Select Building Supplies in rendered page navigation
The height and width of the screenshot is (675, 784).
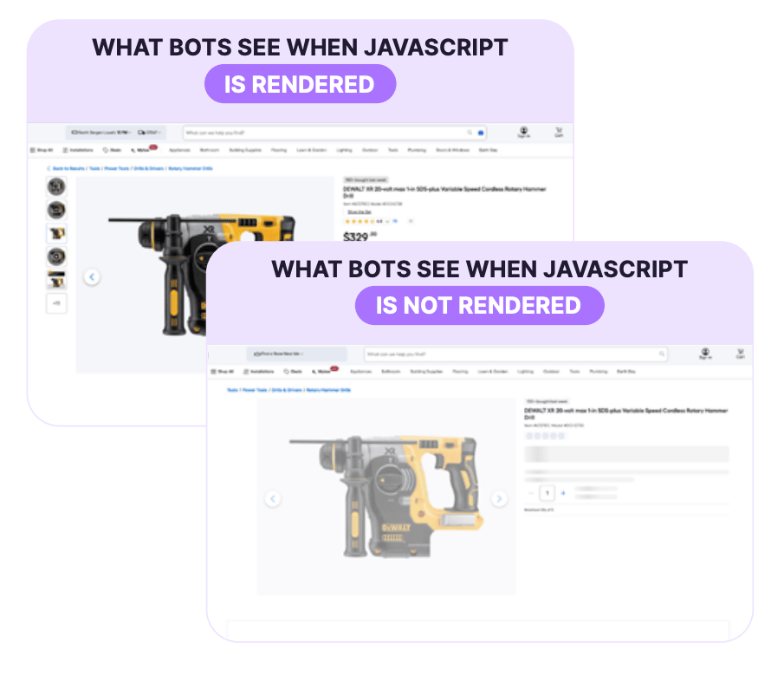click(245, 150)
